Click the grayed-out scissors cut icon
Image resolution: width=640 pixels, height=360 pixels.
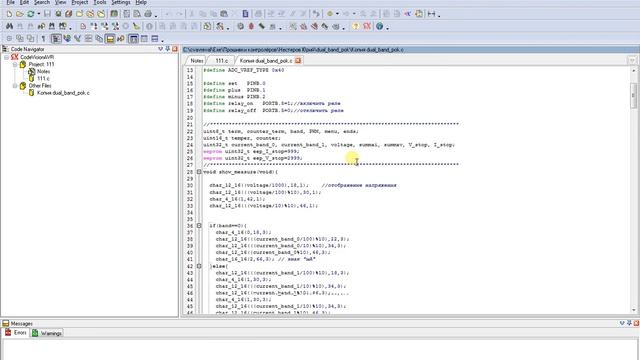tap(192, 14)
